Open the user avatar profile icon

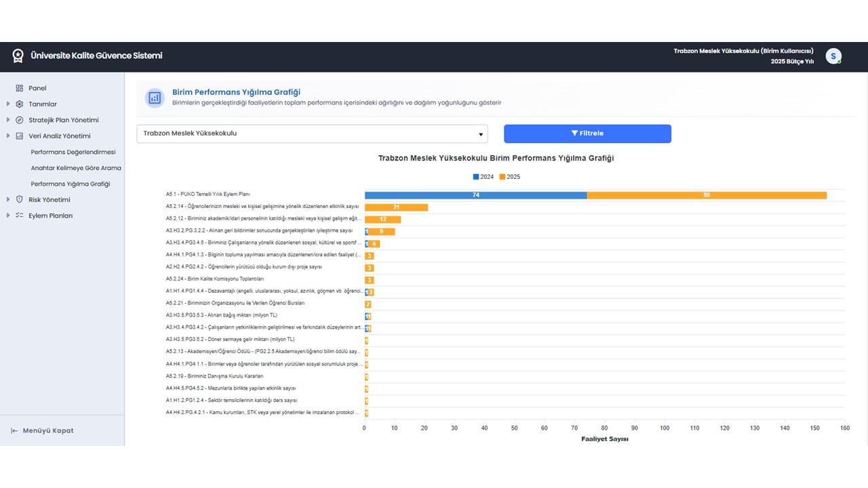click(x=833, y=57)
